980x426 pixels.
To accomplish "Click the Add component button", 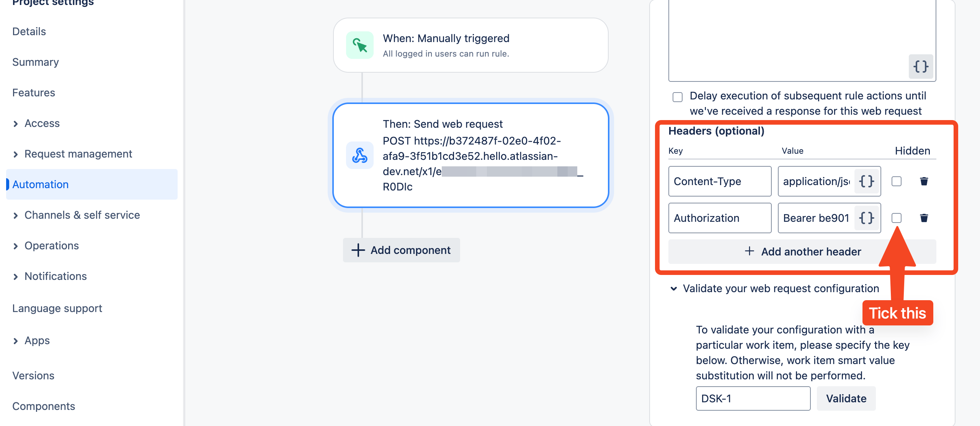I will pos(401,250).
